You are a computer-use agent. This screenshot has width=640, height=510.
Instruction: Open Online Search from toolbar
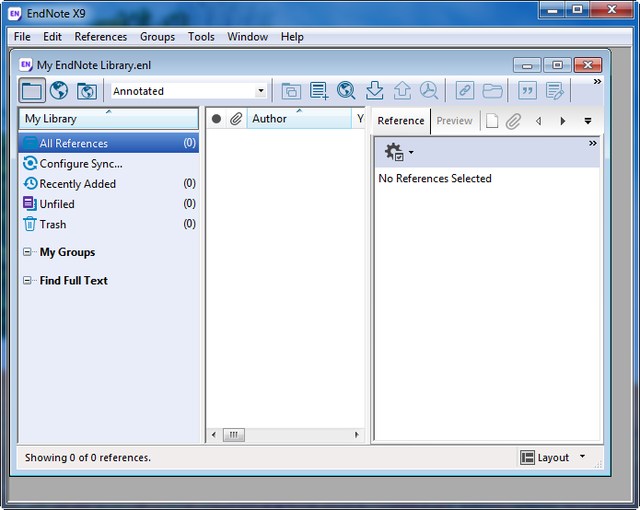[347, 91]
